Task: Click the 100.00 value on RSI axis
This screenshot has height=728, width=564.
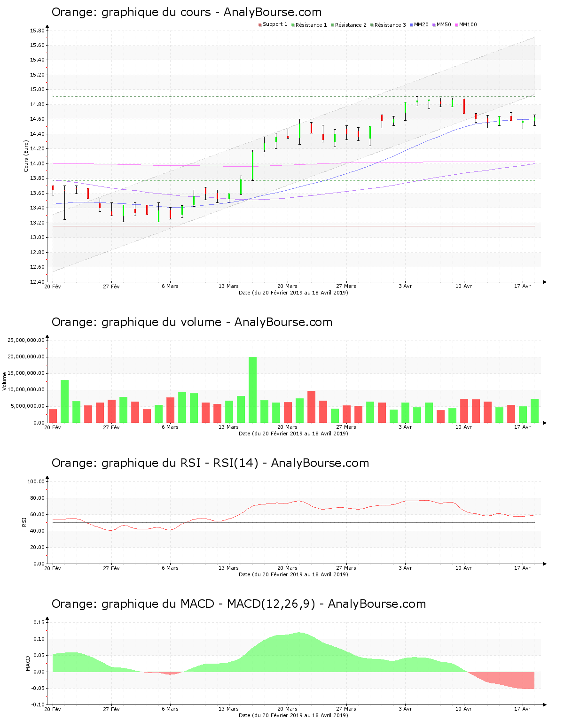Action: pyautogui.click(x=36, y=481)
